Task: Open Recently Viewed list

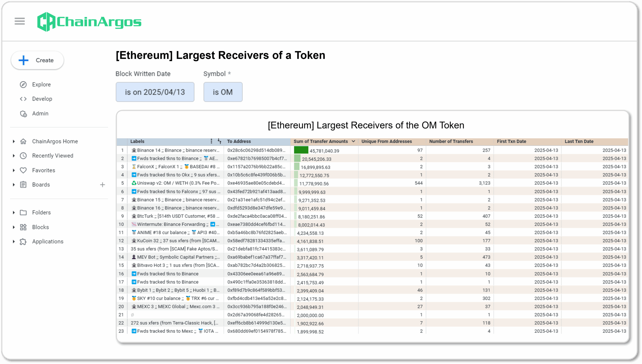Action: (x=53, y=156)
